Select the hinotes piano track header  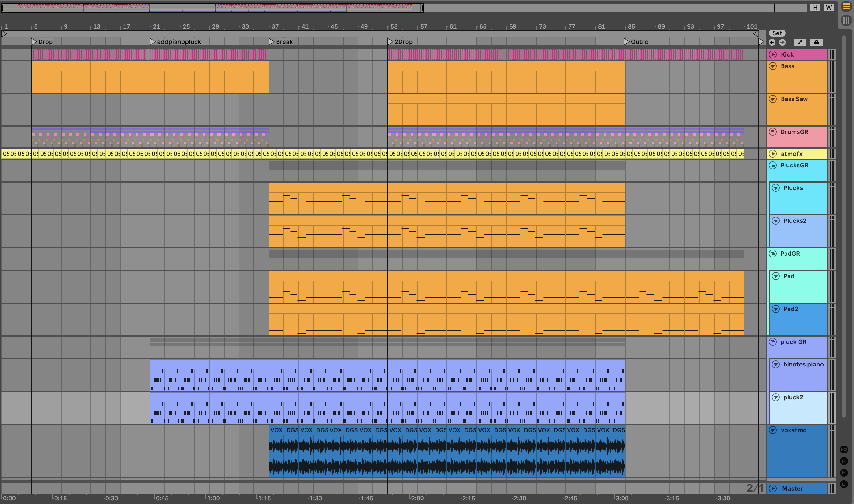[x=803, y=364]
